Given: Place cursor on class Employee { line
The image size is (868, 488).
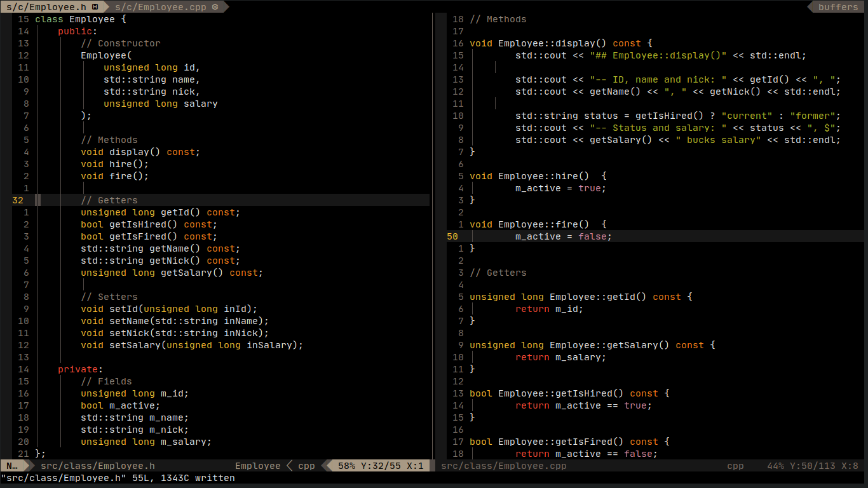Looking at the screenshot, I should click(81, 19).
